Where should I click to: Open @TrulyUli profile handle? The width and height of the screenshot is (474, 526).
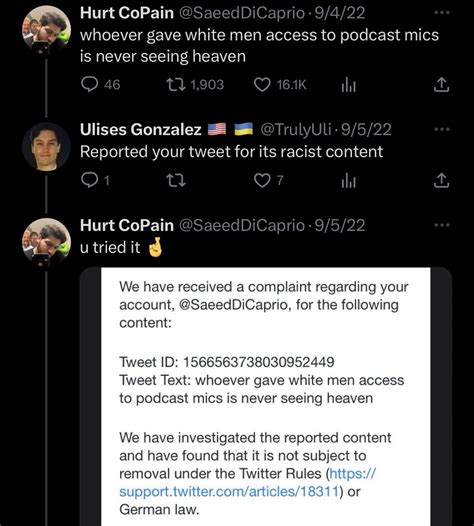[296, 129]
